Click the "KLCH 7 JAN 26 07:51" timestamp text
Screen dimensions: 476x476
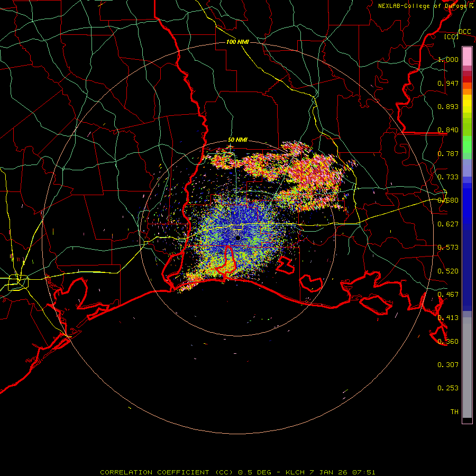click(x=330, y=472)
